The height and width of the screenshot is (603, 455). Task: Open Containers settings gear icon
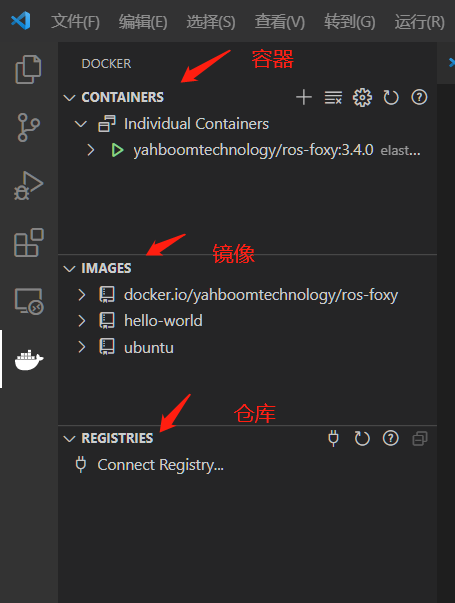click(362, 98)
